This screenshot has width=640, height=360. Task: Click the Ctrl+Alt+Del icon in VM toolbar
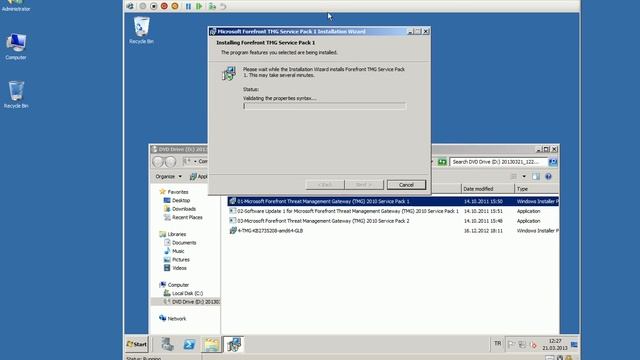click(130, 6)
